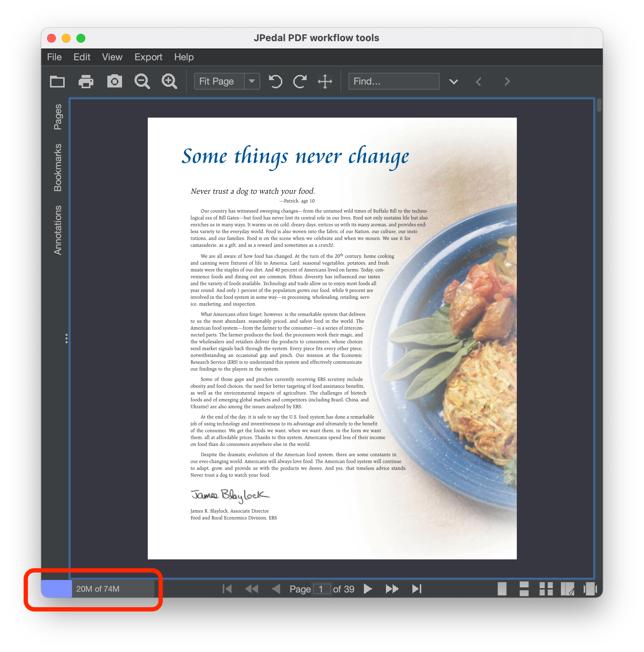The image size is (644, 652).
Task: Open the View menu
Action: tap(112, 57)
